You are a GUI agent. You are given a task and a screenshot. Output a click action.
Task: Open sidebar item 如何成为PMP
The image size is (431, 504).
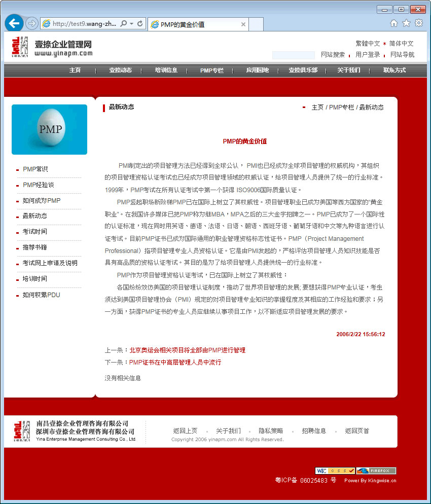pos(42,201)
